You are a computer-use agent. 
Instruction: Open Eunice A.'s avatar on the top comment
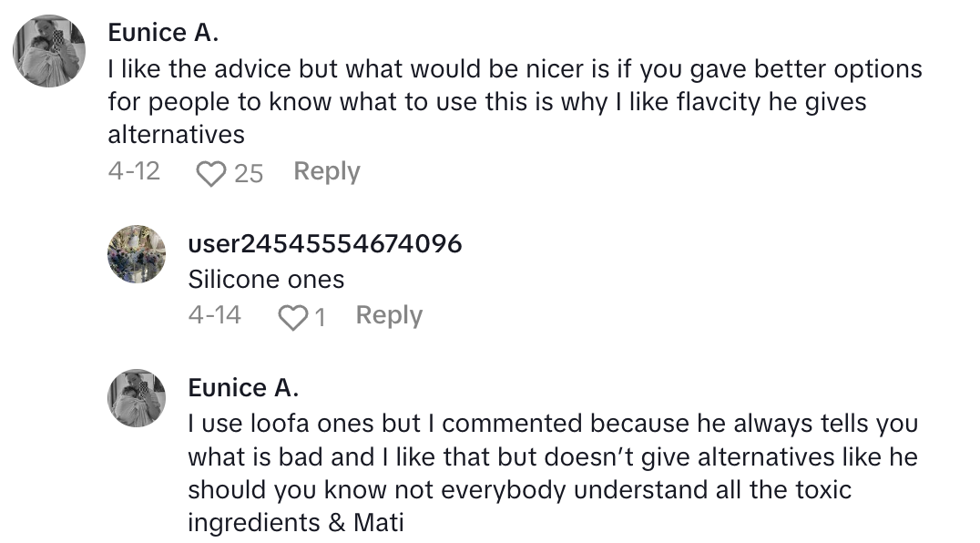(49, 51)
